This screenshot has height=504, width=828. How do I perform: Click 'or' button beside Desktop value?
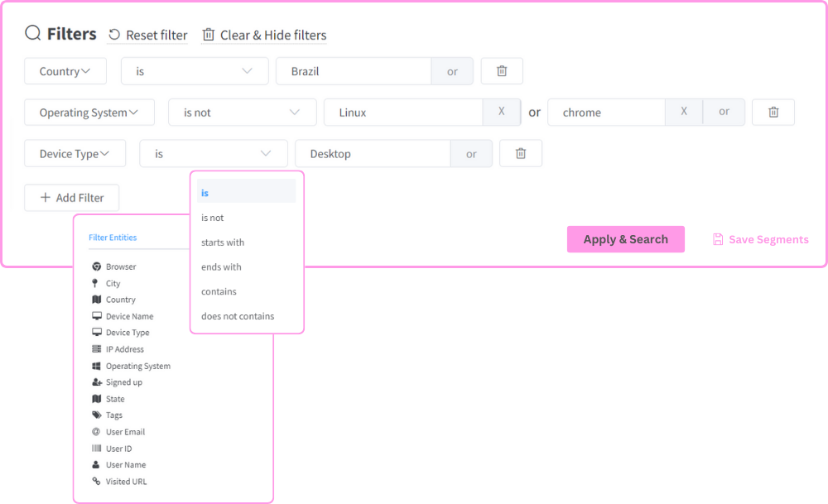pyautogui.click(x=471, y=154)
